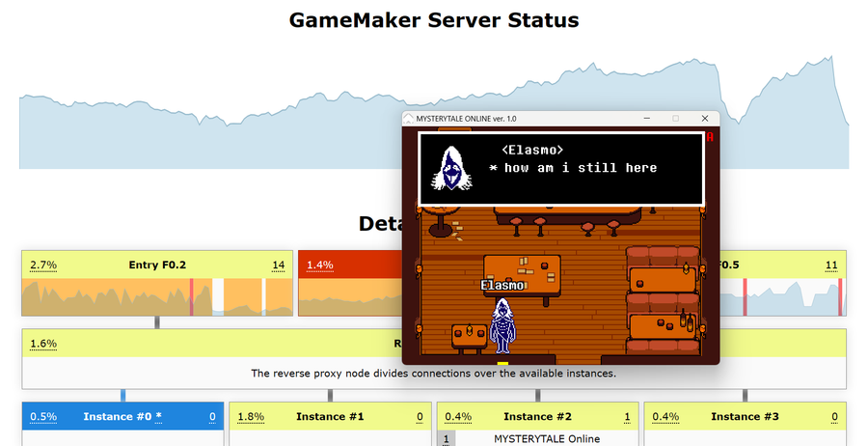Viewport: 868px width, 446px height.
Task: Click the Entry F0.2 usage history graph
Action: (157, 297)
